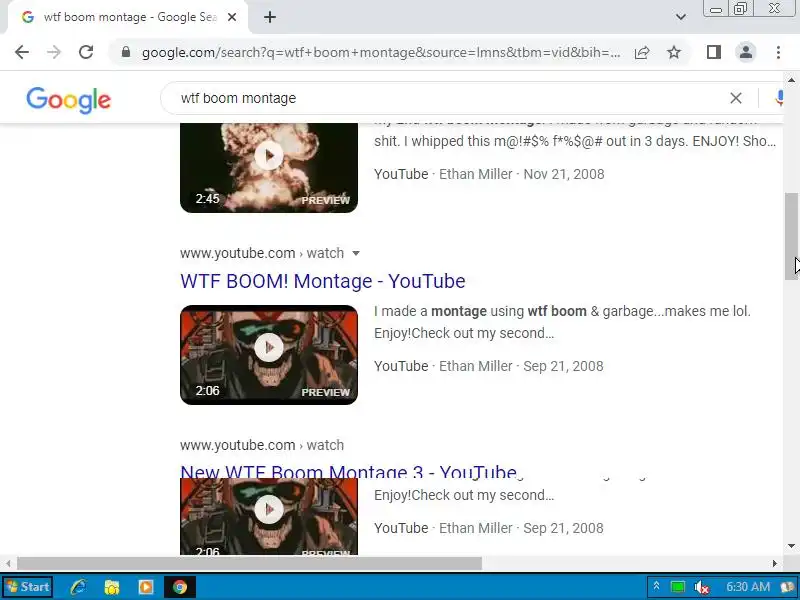Select the wtf boom montage Google Search tab
800x600 pixels.
(128, 17)
